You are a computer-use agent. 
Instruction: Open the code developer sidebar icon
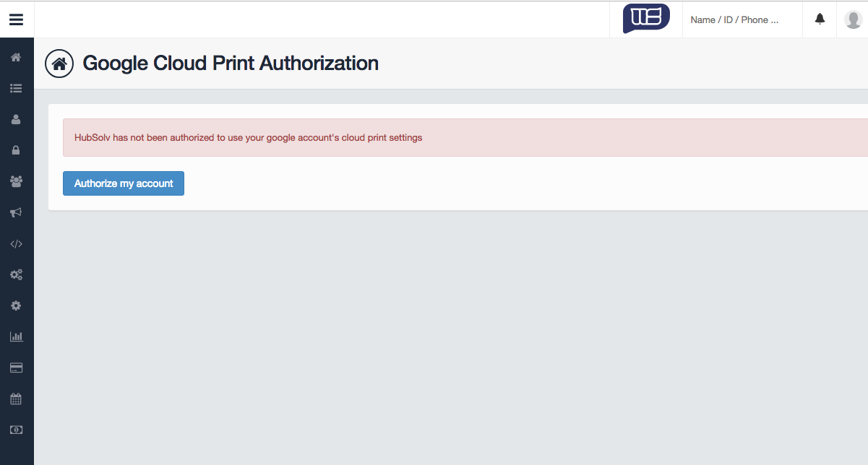tap(16, 243)
